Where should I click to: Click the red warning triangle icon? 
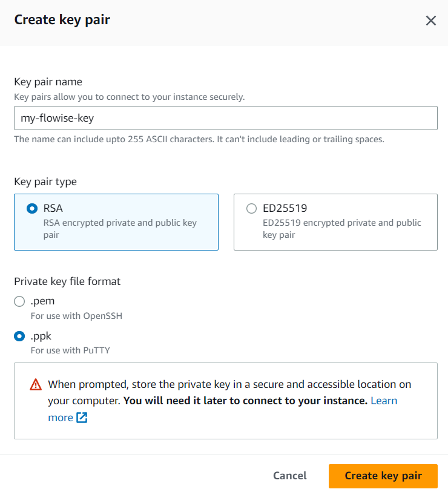[x=36, y=384]
